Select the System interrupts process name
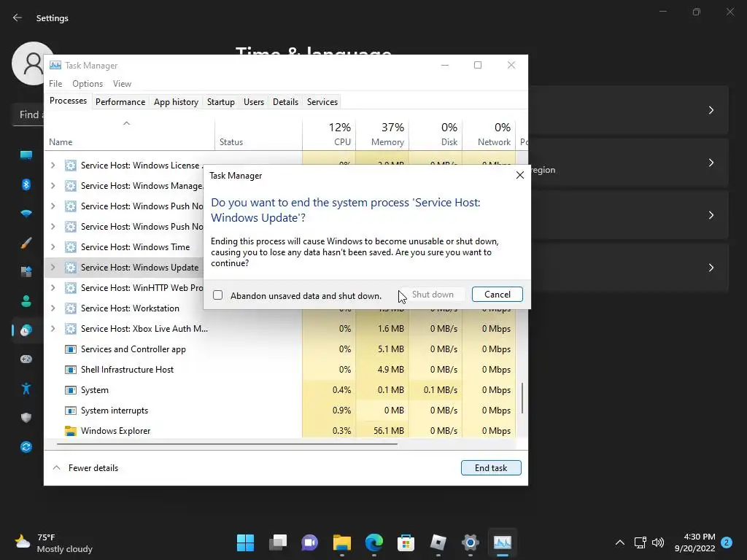Image resolution: width=747 pixels, height=560 pixels. pyautogui.click(x=115, y=410)
